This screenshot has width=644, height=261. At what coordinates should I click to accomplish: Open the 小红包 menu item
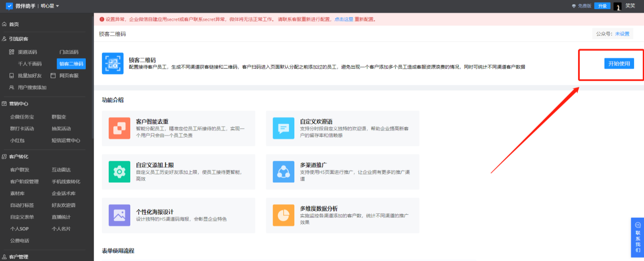tap(17, 140)
